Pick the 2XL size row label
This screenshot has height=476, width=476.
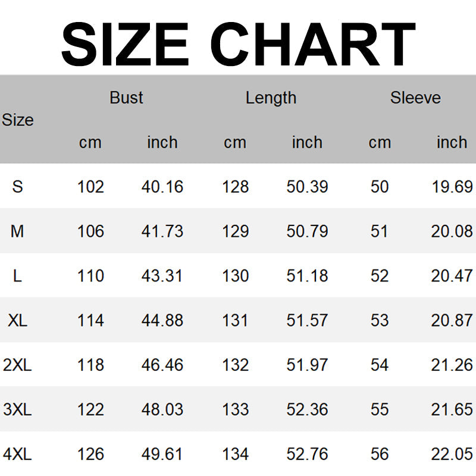(x=17, y=365)
